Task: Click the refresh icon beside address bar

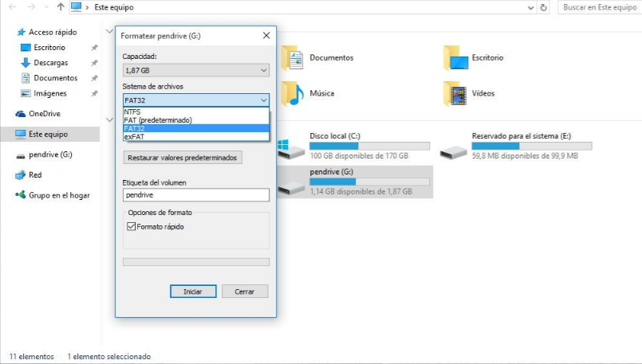Action: click(544, 7)
